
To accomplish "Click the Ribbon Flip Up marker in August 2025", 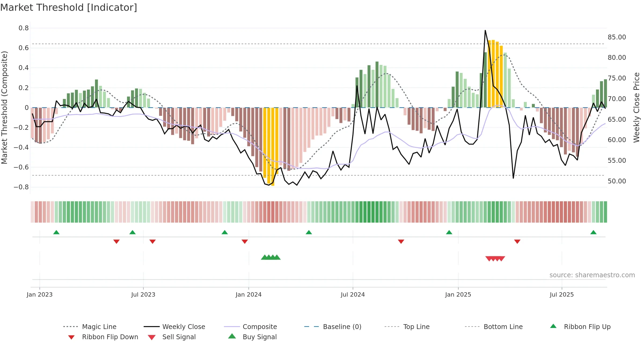I will tap(594, 232).
